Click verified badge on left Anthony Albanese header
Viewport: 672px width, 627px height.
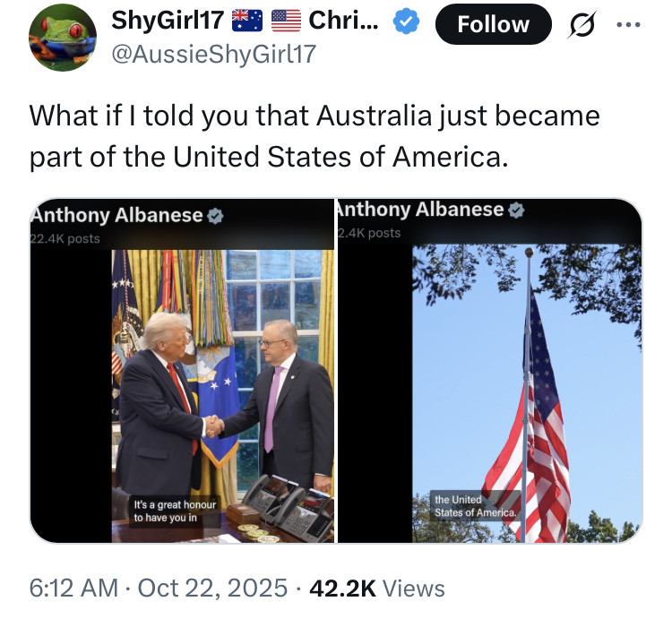tap(215, 216)
